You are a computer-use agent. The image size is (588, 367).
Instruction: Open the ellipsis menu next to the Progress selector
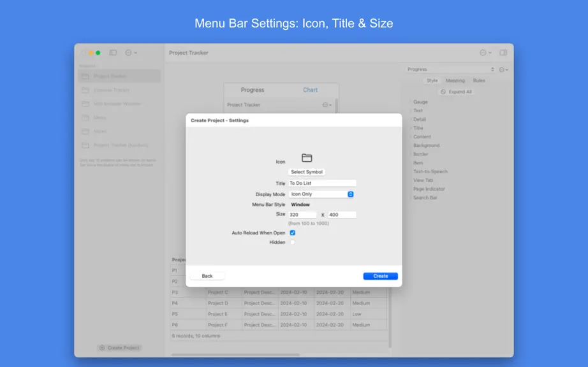pyautogui.click(x=504, y=69)
